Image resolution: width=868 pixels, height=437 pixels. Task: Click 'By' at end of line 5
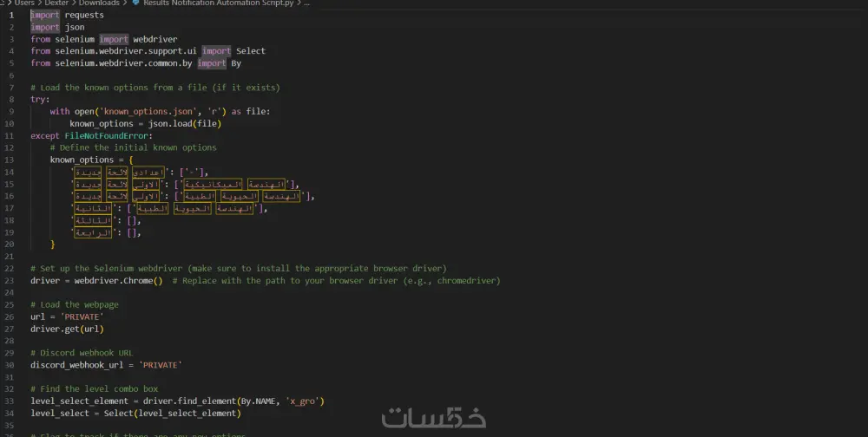[236, 63]
